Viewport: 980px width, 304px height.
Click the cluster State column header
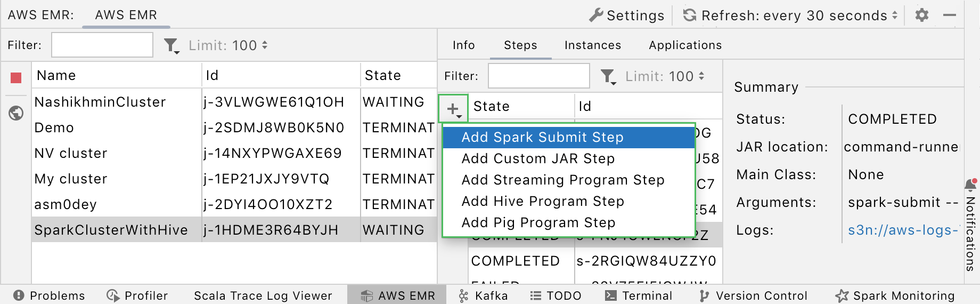pos(398,75)
